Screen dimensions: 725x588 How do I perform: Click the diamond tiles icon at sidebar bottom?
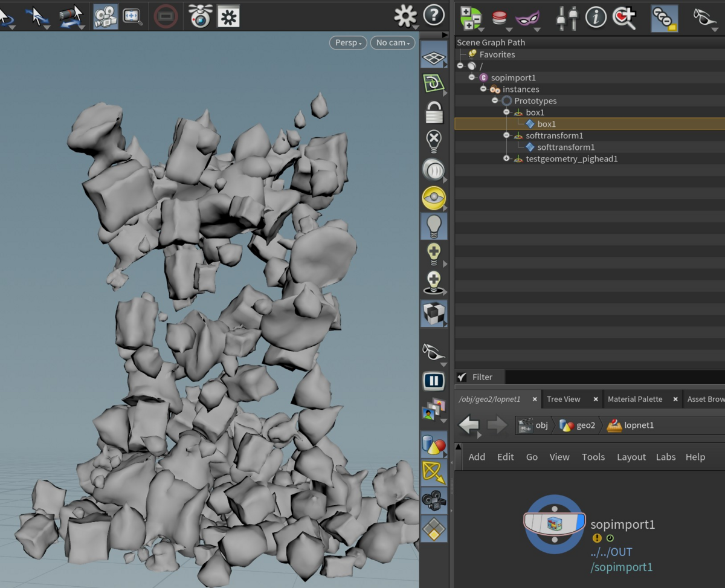click(x=434, y=529)
